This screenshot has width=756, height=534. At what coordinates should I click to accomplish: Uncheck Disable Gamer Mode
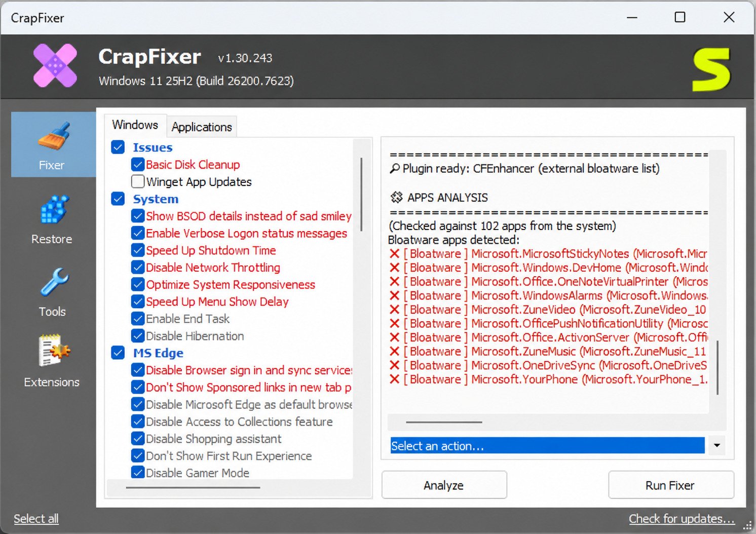137,473
